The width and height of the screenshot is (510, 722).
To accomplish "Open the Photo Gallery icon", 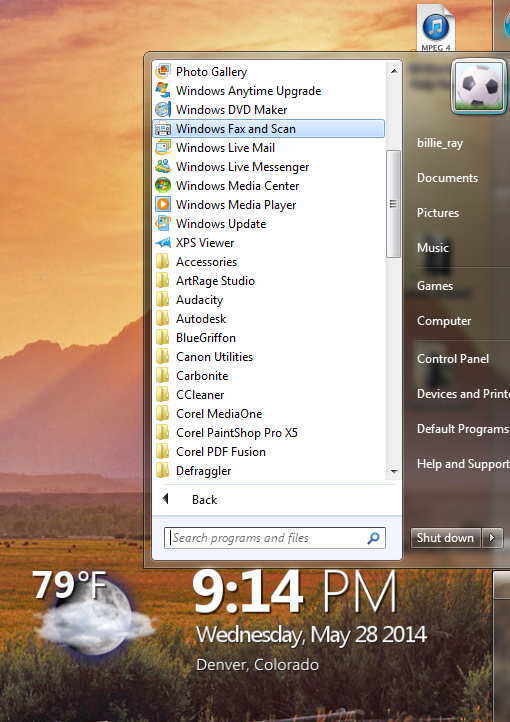I will click(x=163, y=71).
